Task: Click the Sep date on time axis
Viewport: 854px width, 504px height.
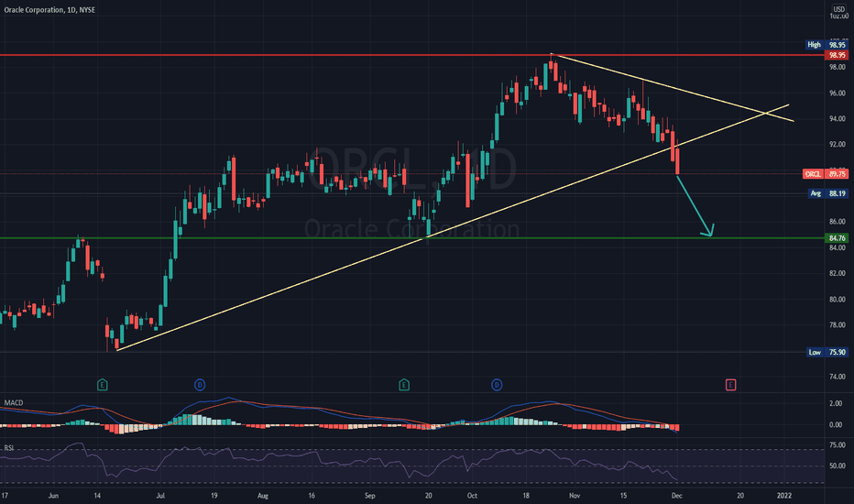Action: coord(370,496)
